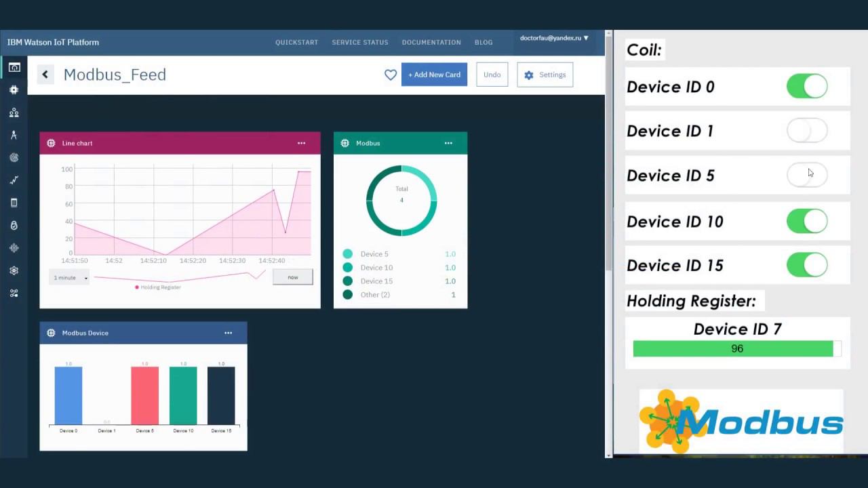Open SERVICE STATUS in the top bar

pyautogui.click(x=360, y=42)
